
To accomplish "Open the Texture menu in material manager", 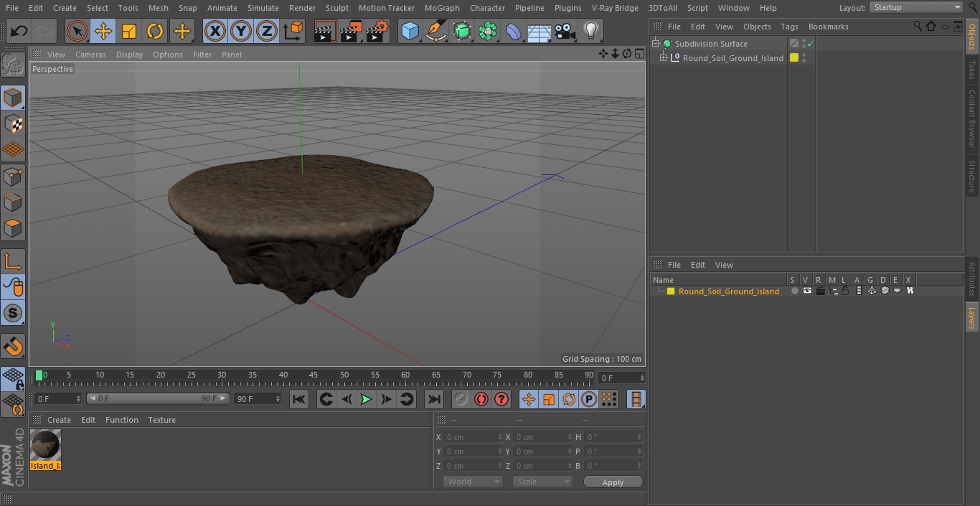I will [x=161, y=420].
